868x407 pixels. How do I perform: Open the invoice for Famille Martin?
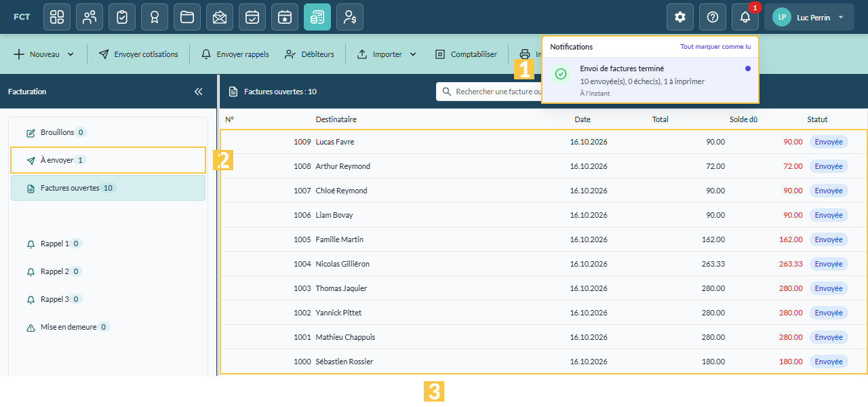pos(543,239)
